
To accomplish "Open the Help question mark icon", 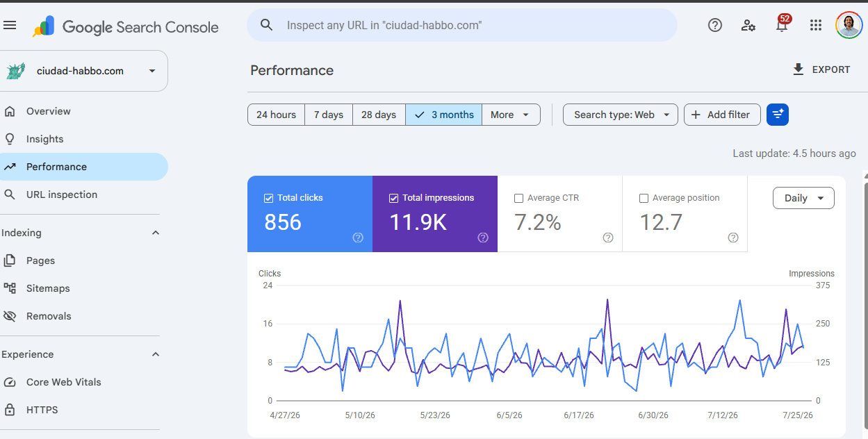I will pyautogui.click(x=715, y=25).
